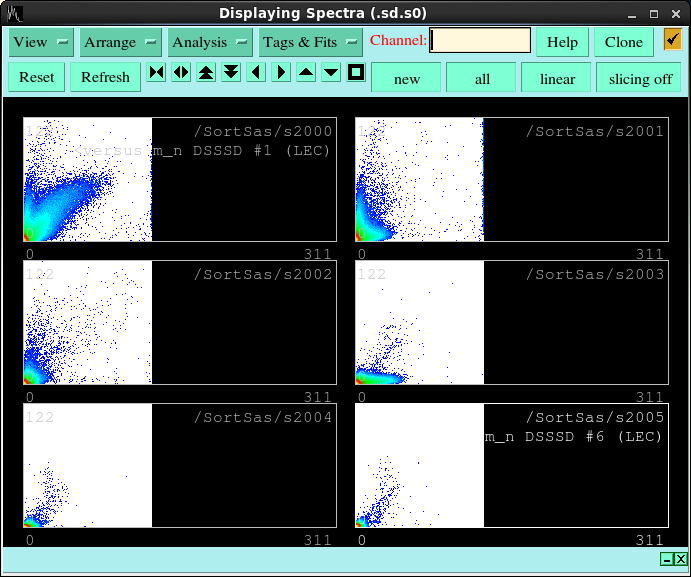
Task: Select the /SortSas/s2002 spectrum plot
Action: pos(180,323)
